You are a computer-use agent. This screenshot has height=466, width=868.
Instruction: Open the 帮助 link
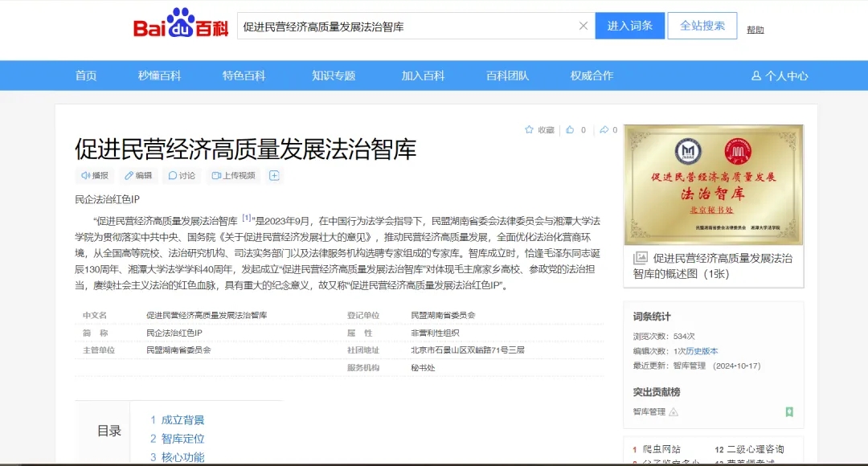755,30
